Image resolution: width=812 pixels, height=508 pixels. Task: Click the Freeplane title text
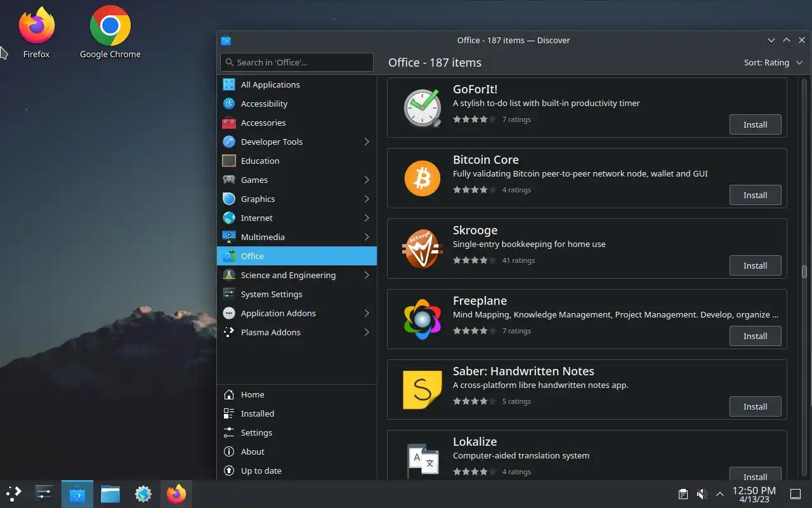tap(480, 300)
